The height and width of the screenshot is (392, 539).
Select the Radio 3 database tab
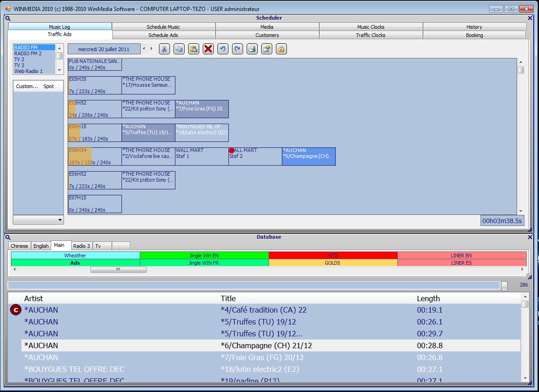click(x=82, y=246)
